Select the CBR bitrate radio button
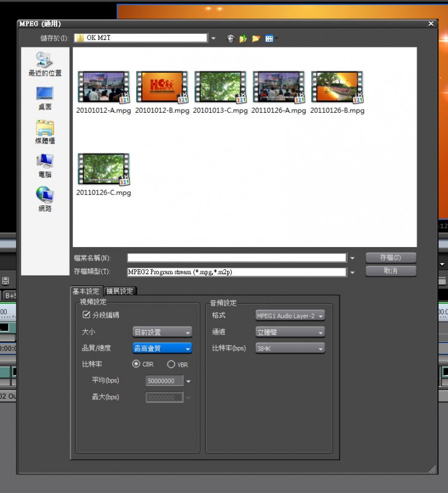This screenshot has width=448, height=493. (136, 364)
